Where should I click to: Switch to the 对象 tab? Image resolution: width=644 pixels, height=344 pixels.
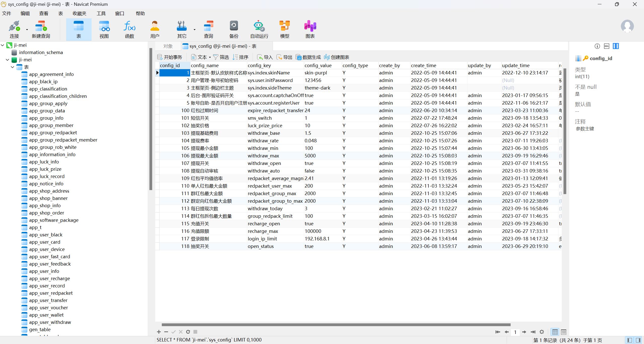pyautogui.click(x=168, y=46)
